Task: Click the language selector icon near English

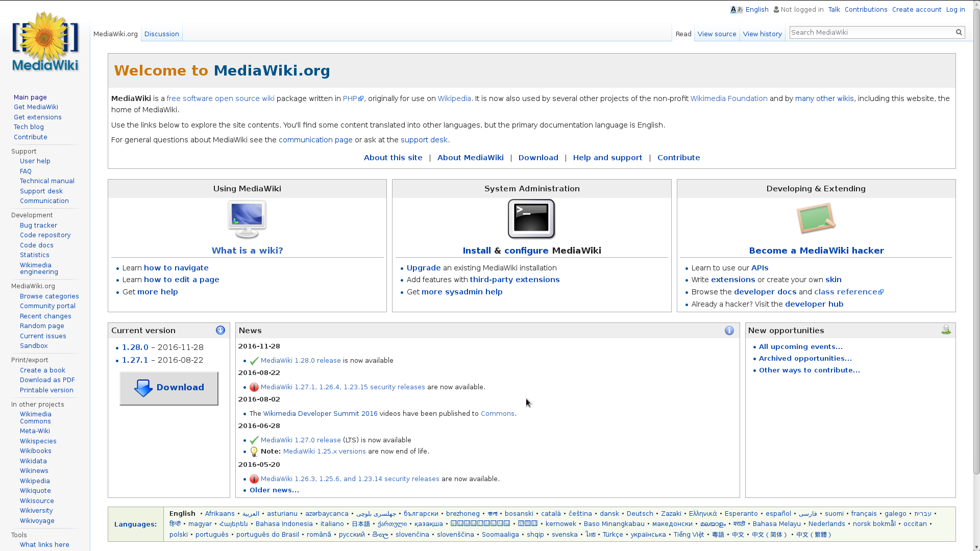Action: (737, 10)
